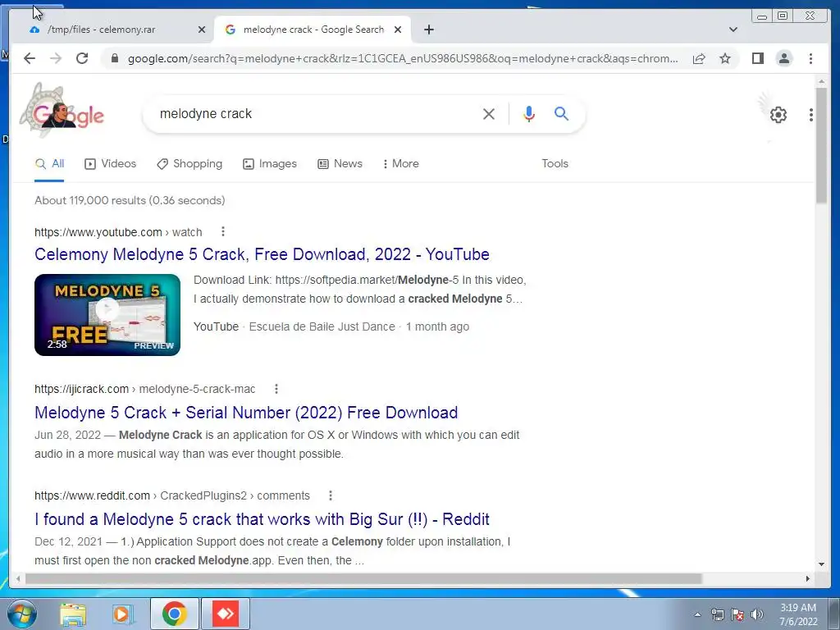Bookmark this page with star icon
This screenshot has width=840, height=630.
point(725,58)
